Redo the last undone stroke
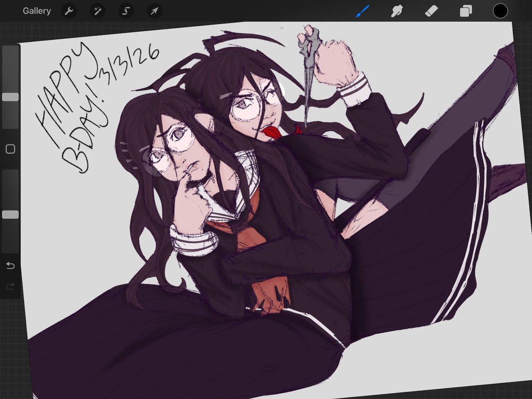Image resolution: width=532 pixels, height=399 pixels. (10, 287)
